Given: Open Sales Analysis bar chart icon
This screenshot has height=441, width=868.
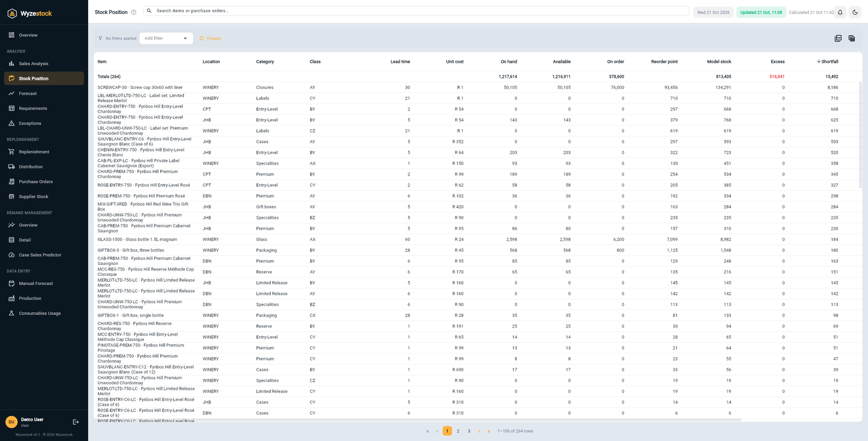Looking at the screenshot, I should 12,63.
